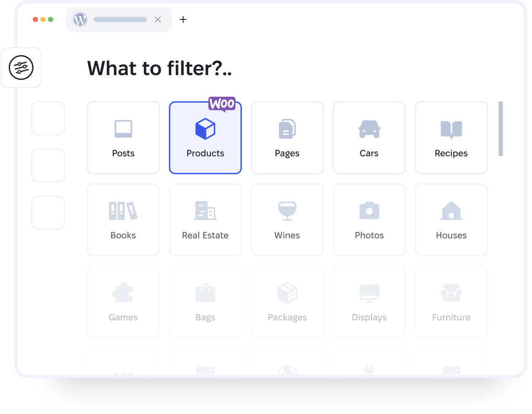The width and height of the screenshot is (532, 414).
Task: Select the Furniture armchair tile
Action: (451, 302)
